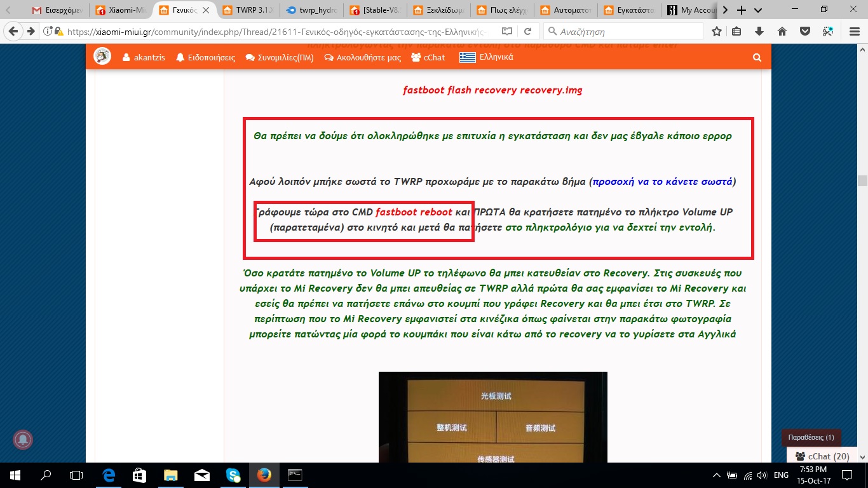This screenshot has width=868, height=488.
Task: Switch to the Gmail Εισερχόμεν tab
Action: click(x=58, y=10)
